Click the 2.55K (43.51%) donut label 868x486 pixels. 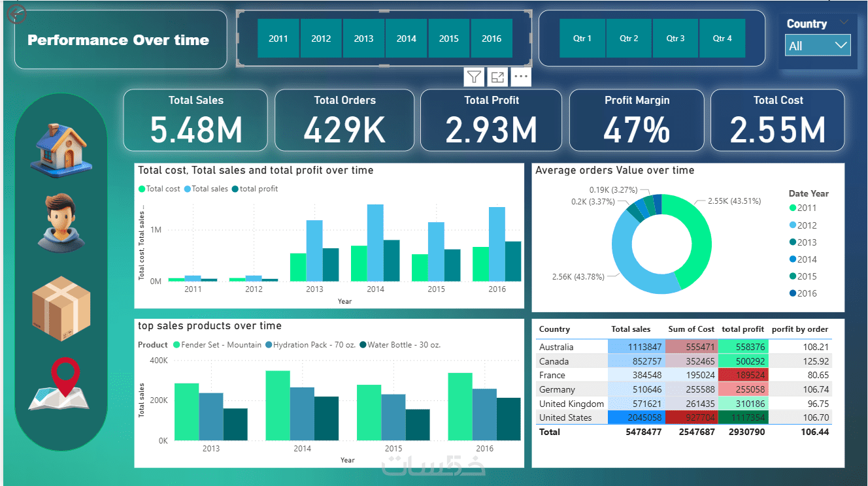(x=734, y=201)
